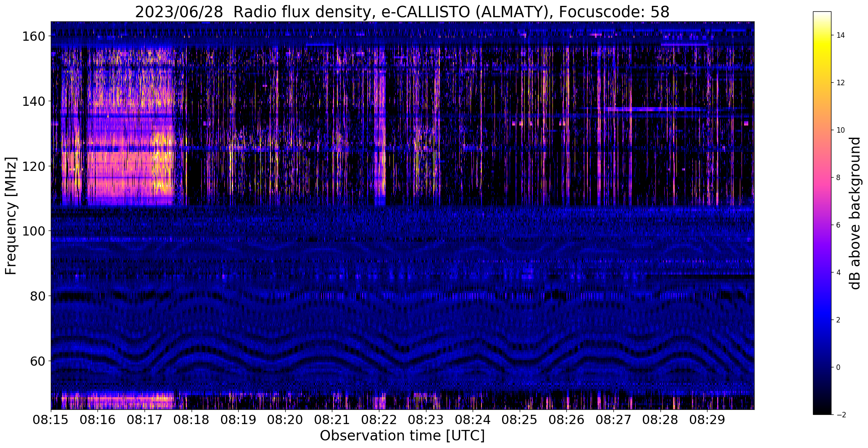
Task: Click the colorbar tick value 12
Action: point(840,83)
